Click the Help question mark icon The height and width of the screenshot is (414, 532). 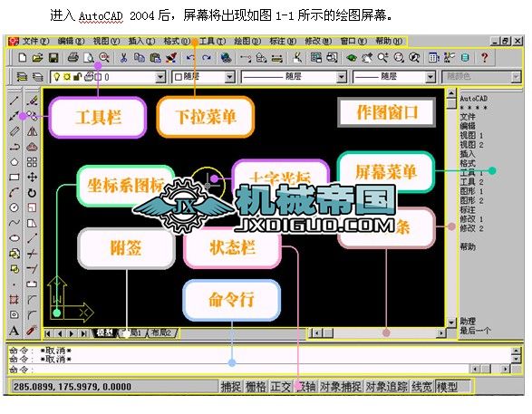point(485,58)
